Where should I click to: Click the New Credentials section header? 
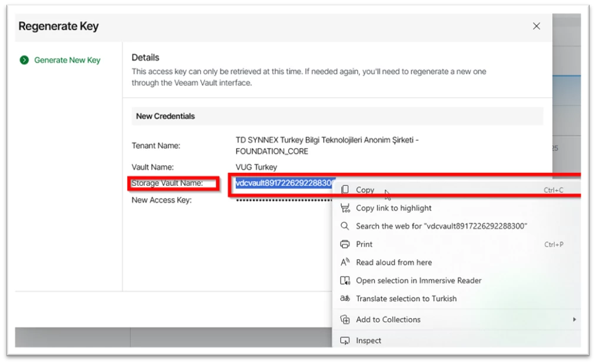(337, 116)
